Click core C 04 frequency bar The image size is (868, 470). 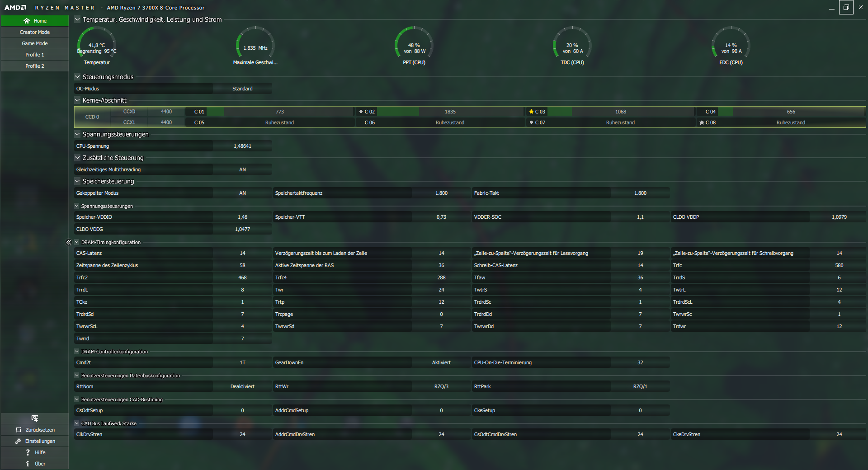pos(791,112)
